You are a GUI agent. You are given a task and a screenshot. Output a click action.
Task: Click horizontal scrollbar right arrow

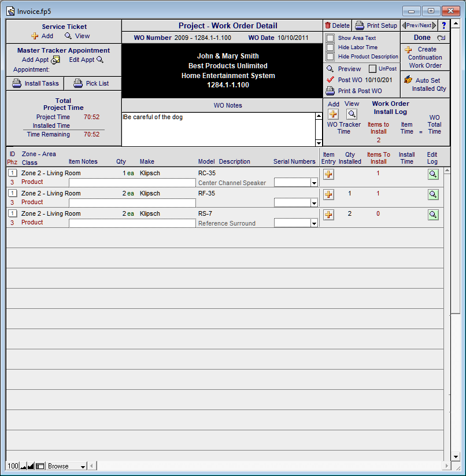click(x=446, y=466)
